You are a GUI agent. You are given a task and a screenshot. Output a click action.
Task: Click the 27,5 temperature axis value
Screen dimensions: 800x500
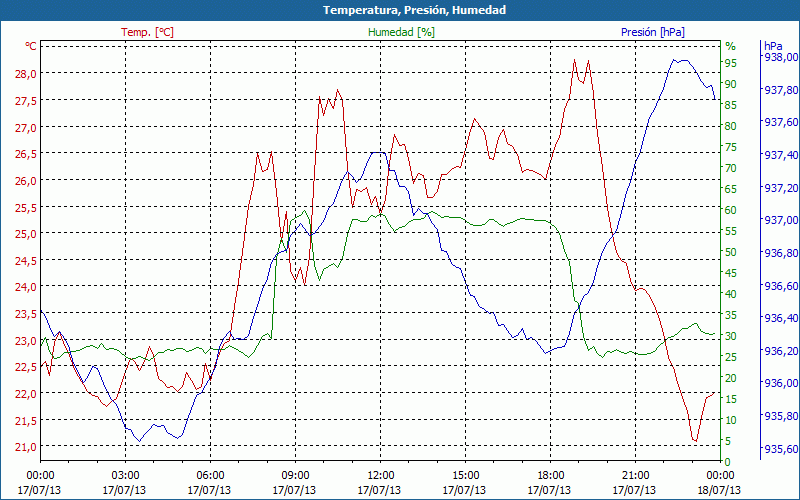coord(27,101)
